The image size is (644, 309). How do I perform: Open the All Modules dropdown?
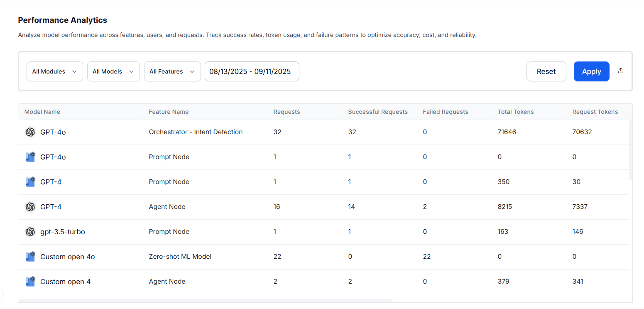[54, 71]
